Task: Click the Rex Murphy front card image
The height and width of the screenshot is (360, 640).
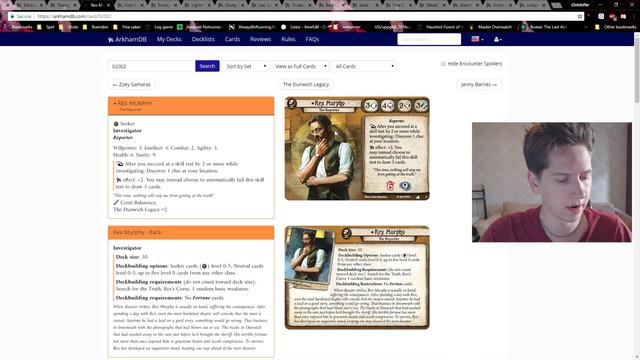Action: (357, 148)
